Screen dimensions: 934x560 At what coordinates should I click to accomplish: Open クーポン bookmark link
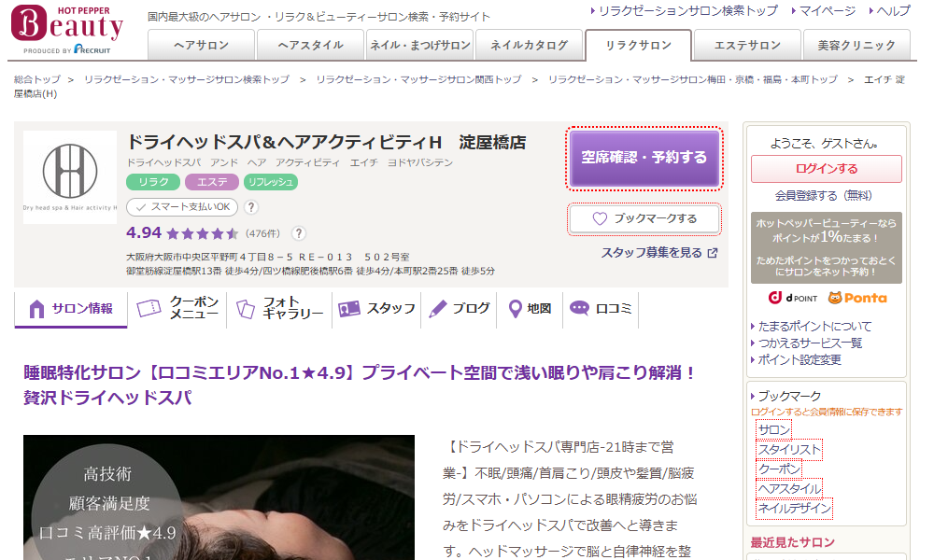tap(779, 469)
